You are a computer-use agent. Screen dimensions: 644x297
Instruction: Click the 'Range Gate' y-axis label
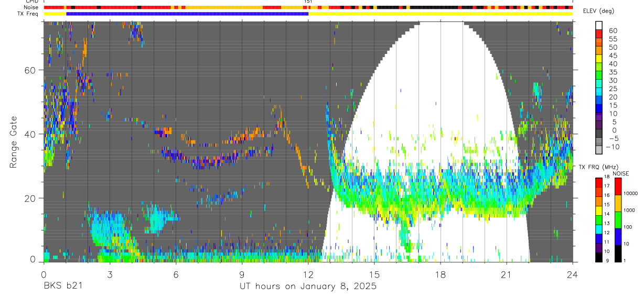[x=14, y=141]
